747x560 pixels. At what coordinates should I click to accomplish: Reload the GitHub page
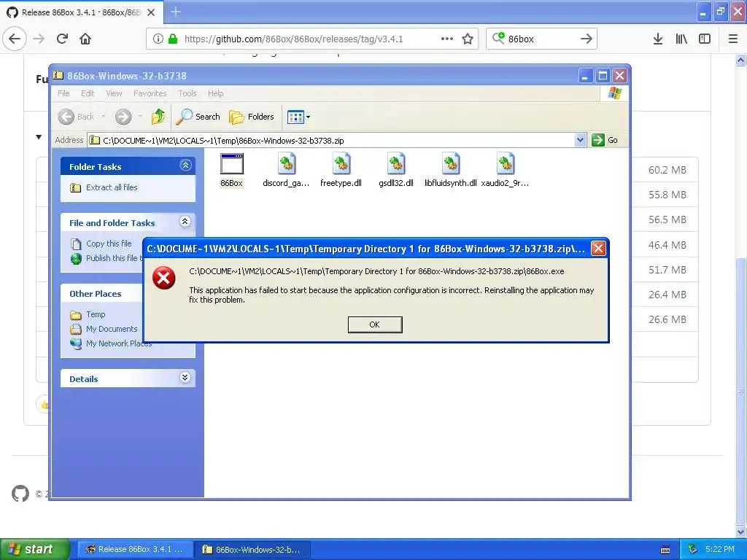click(63, 39)
